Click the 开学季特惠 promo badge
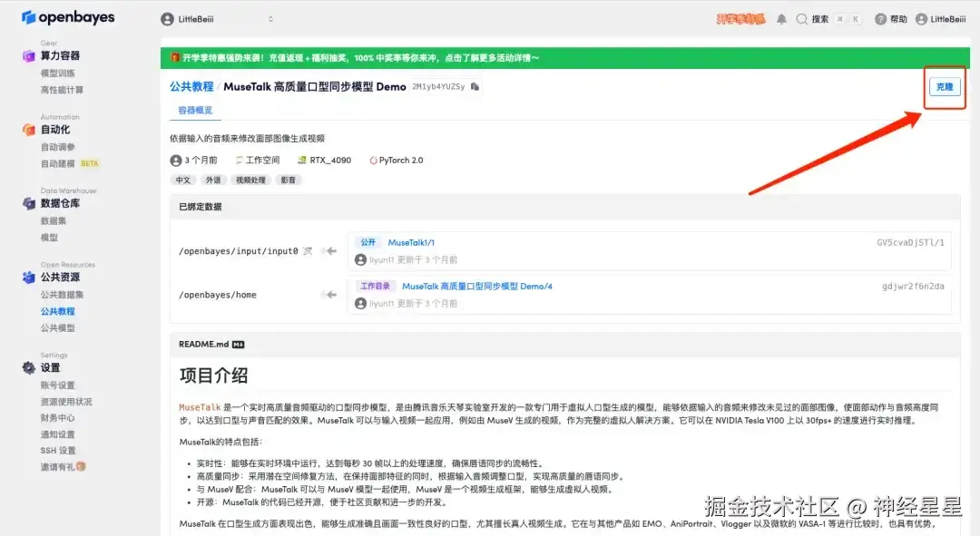Image resolution: width=980 pixels, height=536 pixels. point(740,19)
